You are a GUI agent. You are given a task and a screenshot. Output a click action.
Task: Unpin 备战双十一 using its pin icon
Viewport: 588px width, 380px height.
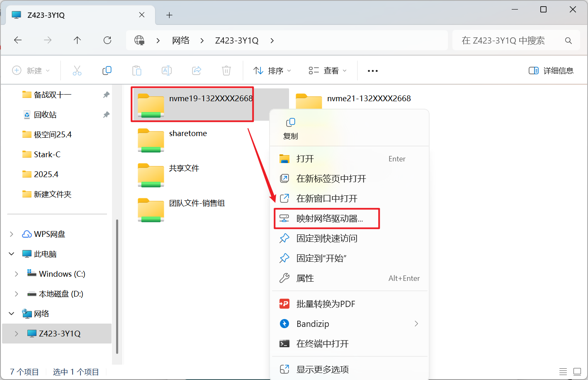click(106, 95)
